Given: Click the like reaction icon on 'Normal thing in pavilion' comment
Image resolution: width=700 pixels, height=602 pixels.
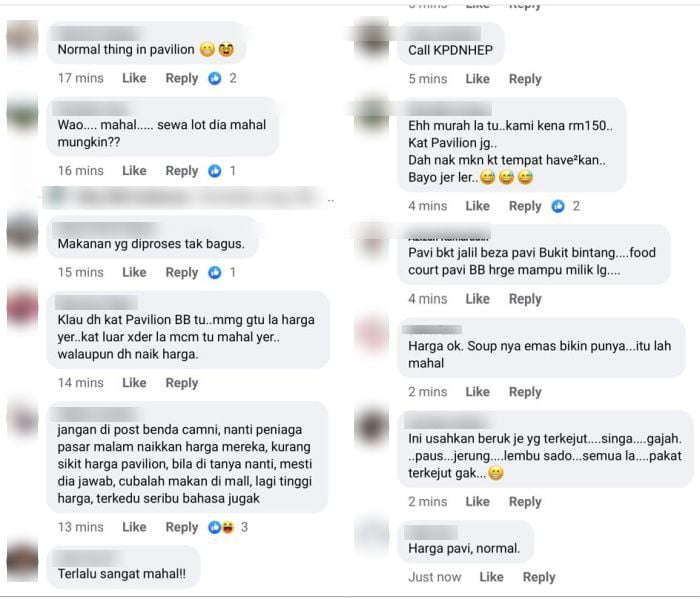Looking at the screenshot, I should pos(215,79).
